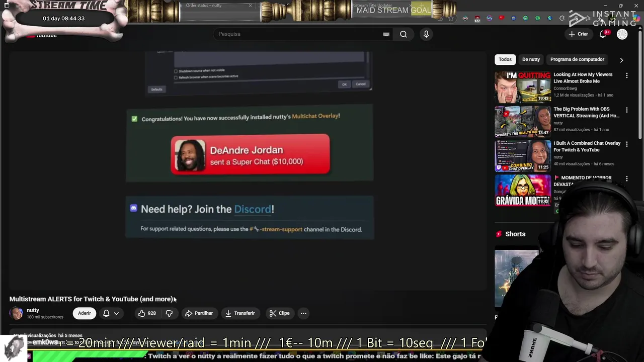Click the red DeAndre Jordan Super Chat banner
644x362 pixels.
pos(250,154)
